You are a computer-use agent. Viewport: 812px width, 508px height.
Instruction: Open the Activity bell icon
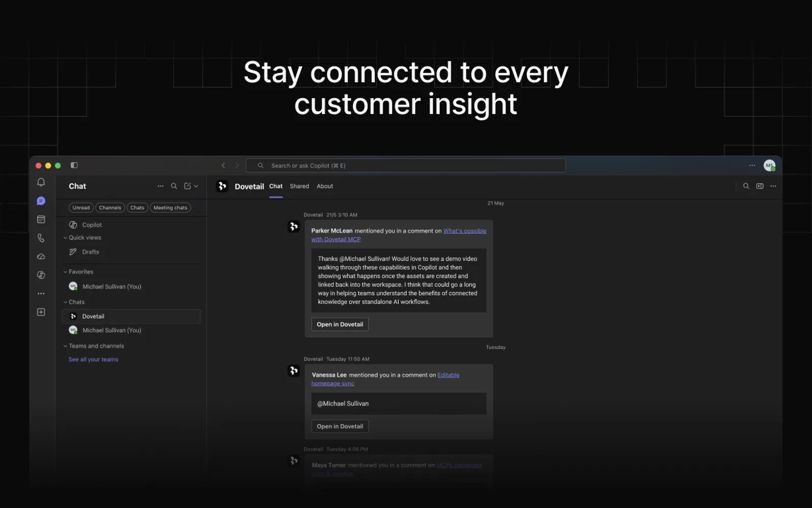coord(41,182)
